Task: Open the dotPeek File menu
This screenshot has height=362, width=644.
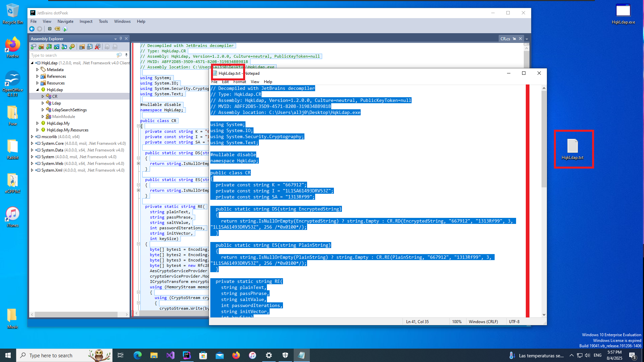Action: coord(33,21)
